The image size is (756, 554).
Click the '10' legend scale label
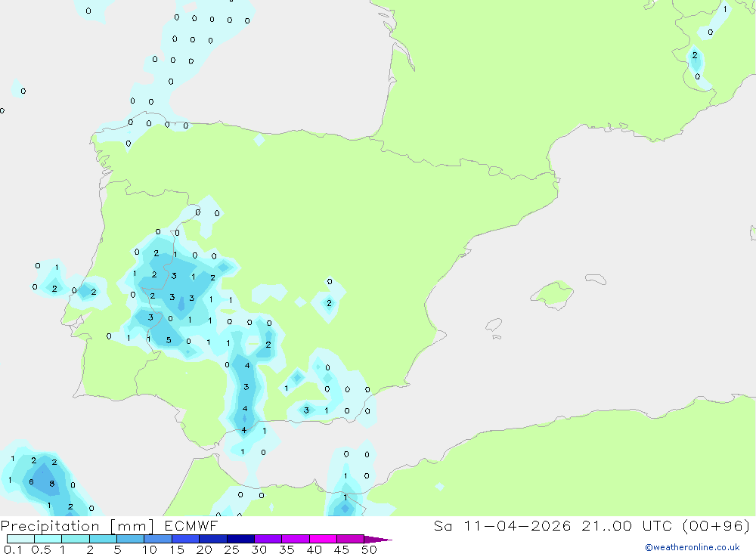(x=150, y=549)
